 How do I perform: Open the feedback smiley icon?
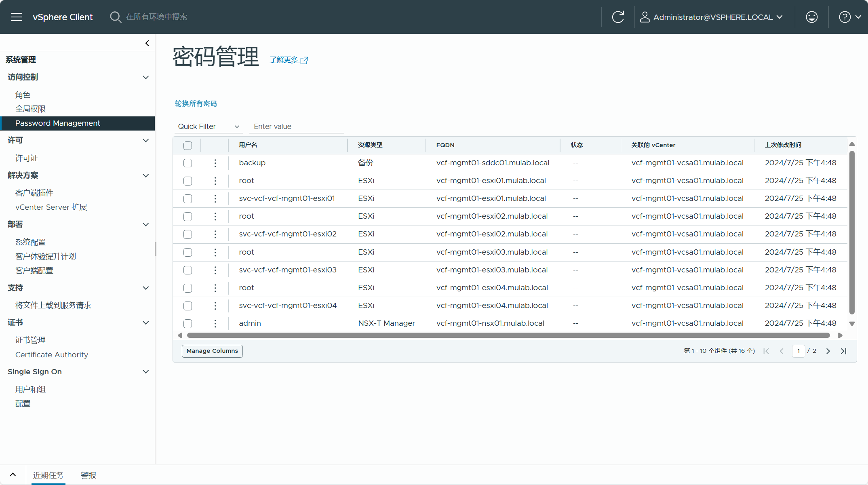(811, 17)
